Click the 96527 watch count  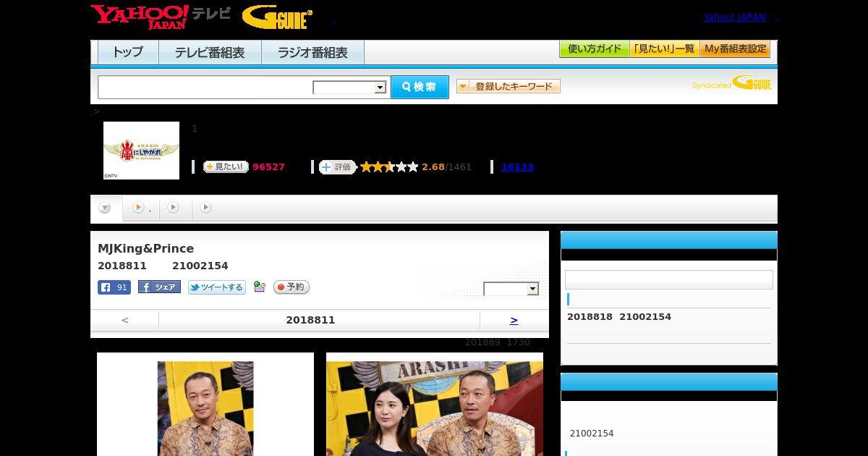pyautogui.click(x=268, y=167)
